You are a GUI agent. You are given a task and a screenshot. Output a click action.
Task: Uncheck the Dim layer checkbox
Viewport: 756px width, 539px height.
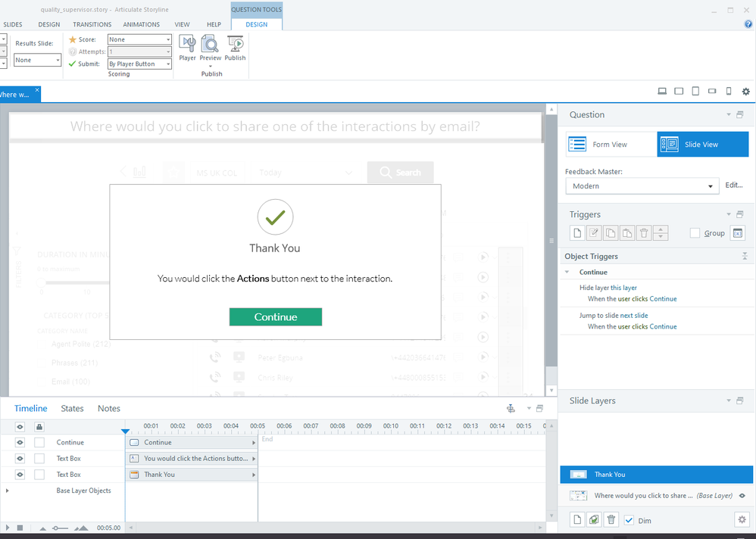629,520
